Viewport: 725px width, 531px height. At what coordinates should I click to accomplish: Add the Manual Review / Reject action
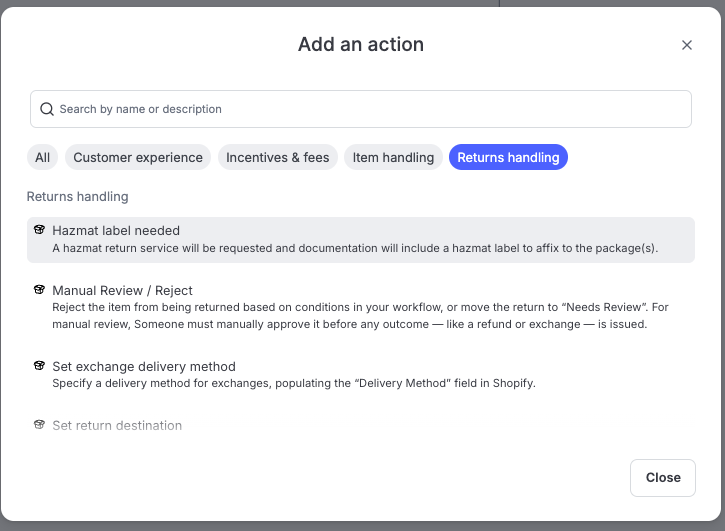coord(122,290)
